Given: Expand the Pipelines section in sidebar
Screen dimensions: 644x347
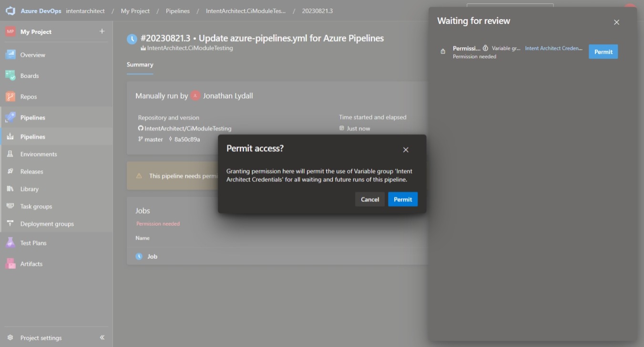Looking at the screenshot, I should tap(32, 117).
